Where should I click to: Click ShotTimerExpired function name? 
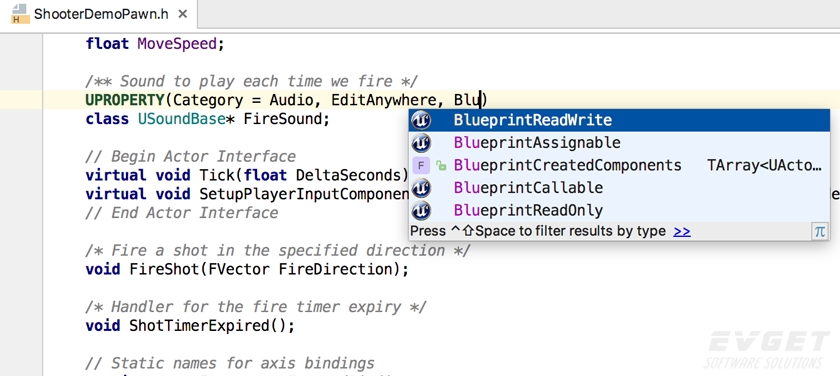[x=199, y=326]
